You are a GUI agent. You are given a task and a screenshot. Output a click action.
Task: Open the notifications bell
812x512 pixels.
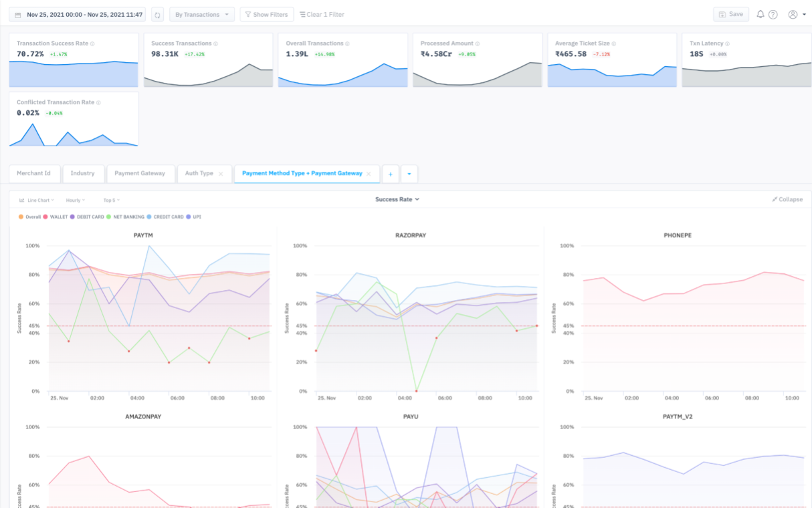760,14
